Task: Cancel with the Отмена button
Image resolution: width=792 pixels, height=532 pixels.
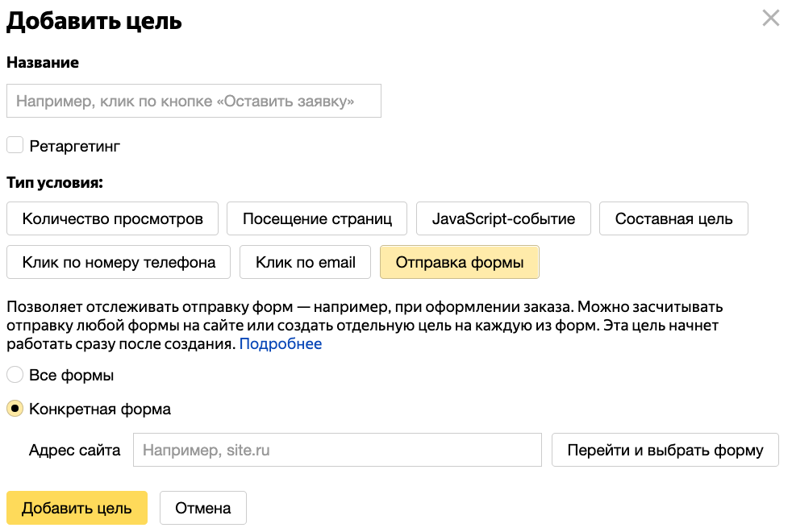Action: [x=203, y=508]
